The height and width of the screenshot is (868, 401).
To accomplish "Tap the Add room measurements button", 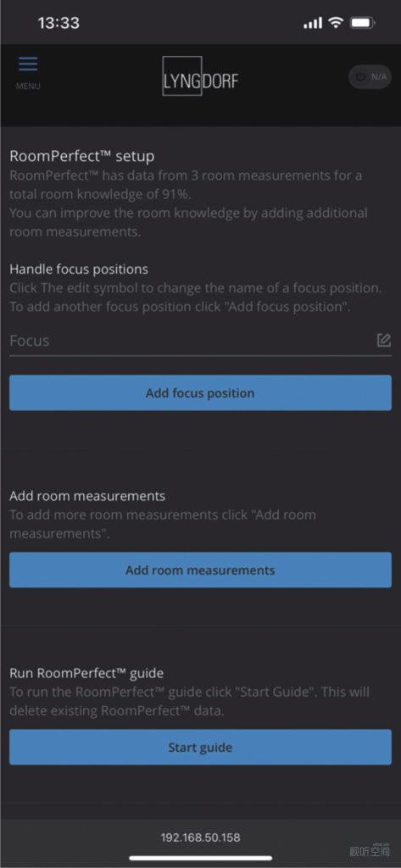I will coord(200,570).
